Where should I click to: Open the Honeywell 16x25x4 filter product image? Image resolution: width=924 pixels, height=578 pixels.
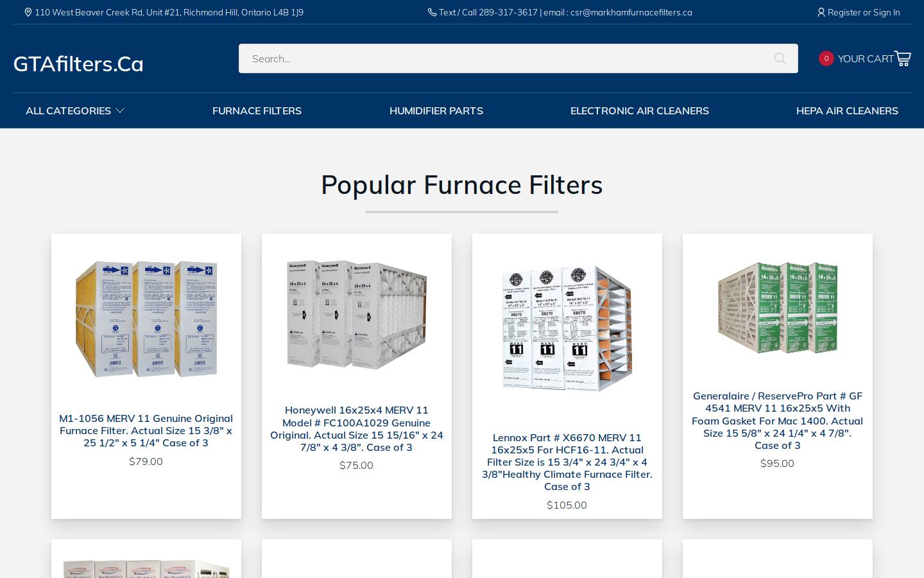pos(357,315)
